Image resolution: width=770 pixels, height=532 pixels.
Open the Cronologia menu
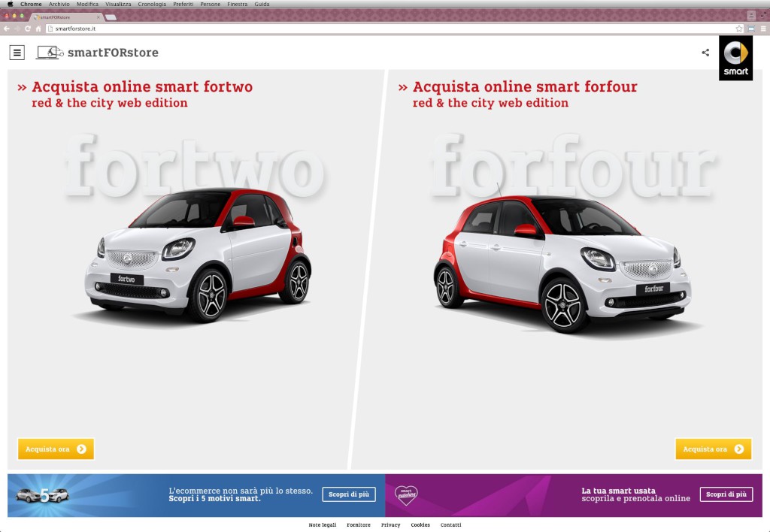tap(152, 5)
